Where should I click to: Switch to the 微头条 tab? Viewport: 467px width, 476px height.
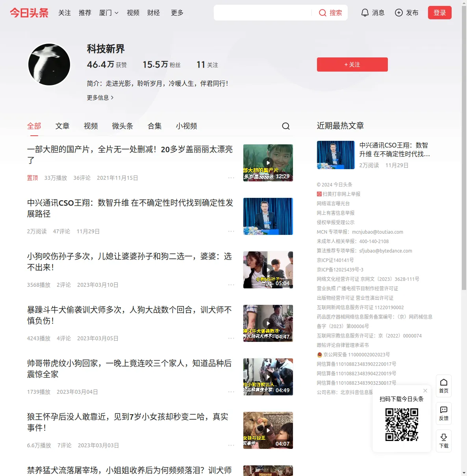tap(123, 126)
